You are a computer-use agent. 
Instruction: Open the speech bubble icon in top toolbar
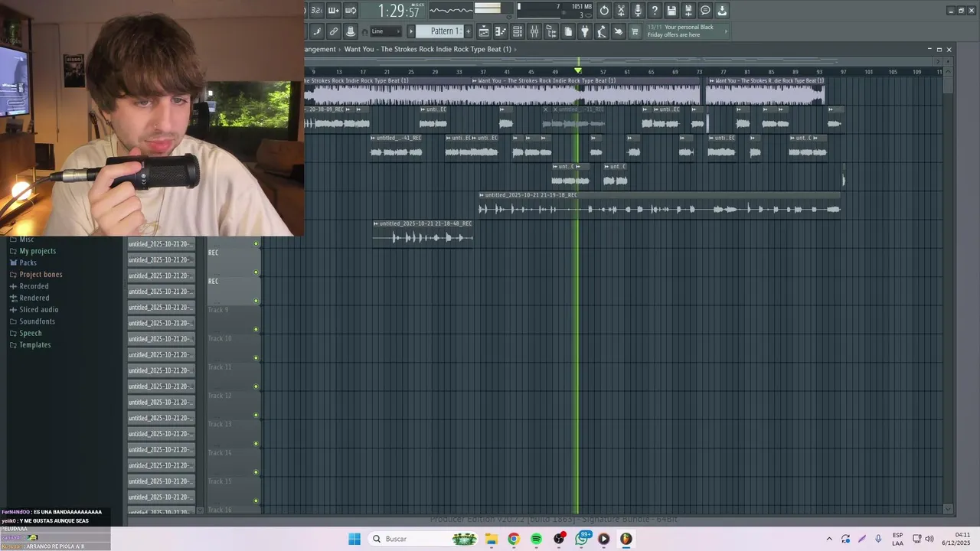point(705,11)
